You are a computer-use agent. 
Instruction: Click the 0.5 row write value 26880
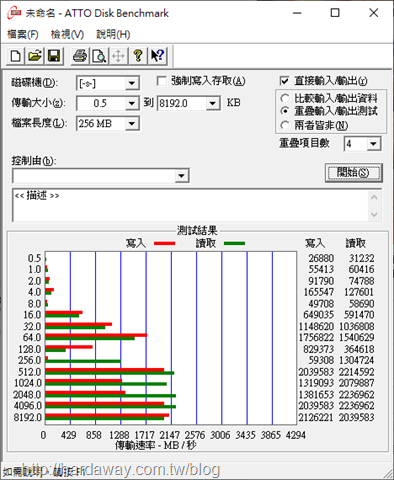(x=321, y=258)
